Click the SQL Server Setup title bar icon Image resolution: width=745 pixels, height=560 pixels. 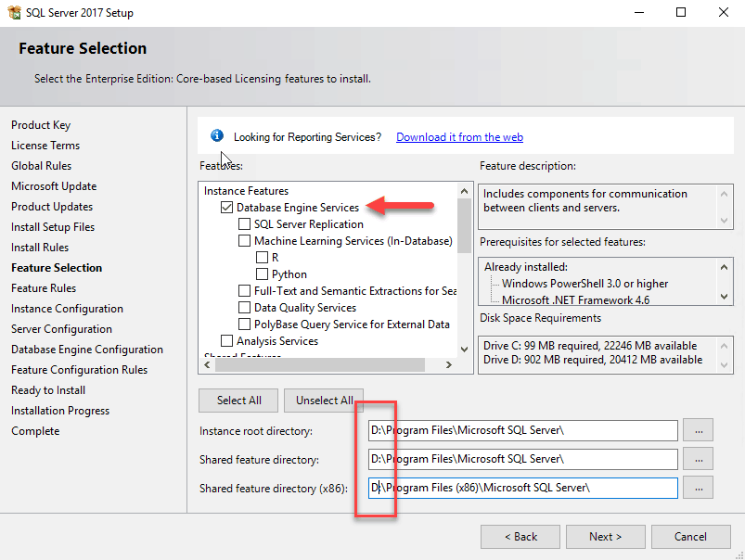coord(14,12)
